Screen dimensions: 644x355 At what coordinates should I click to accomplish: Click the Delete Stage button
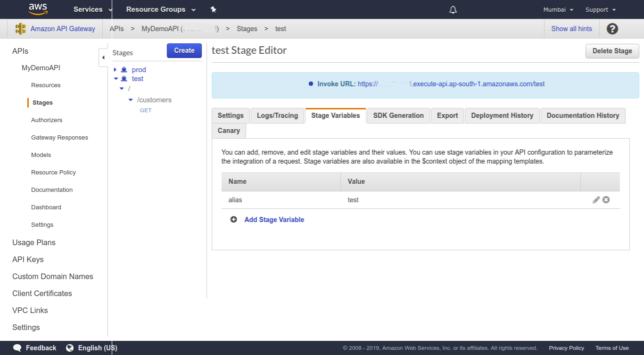[x=612, y=51]
